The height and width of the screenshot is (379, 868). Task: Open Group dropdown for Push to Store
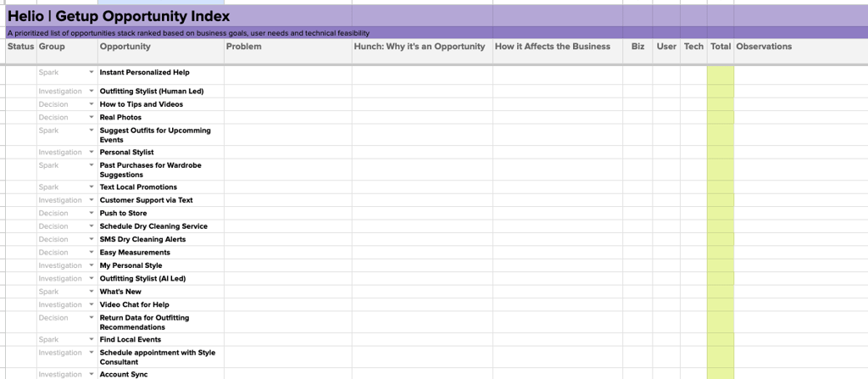click(92, 214)
